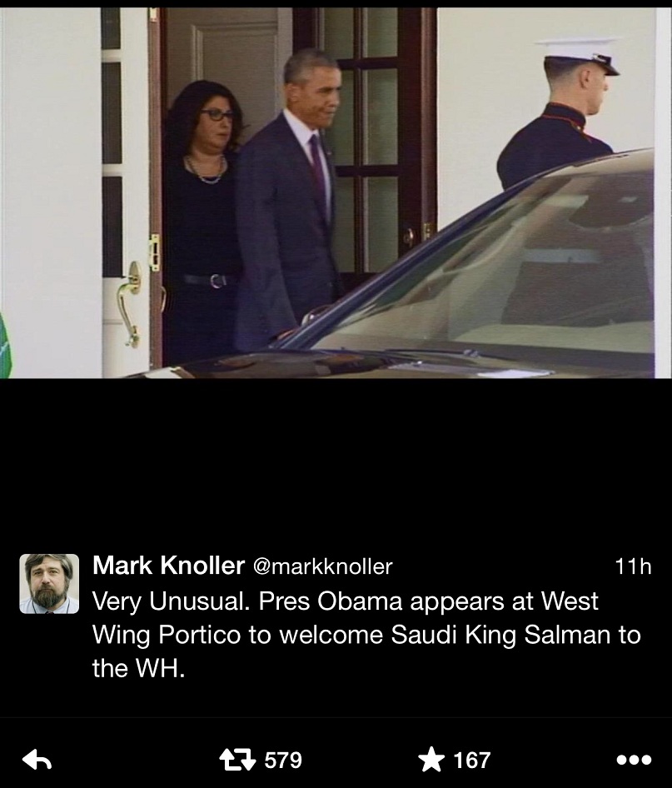Open the more options ellipsis menu
This screenshot has width=672, height=788.
click(x=634, y=760)
